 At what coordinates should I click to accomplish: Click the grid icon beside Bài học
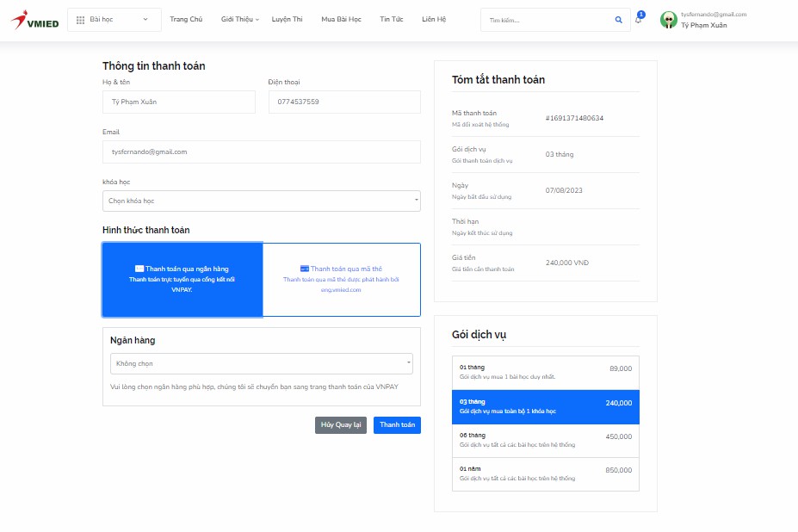click(x=80, y=20)
